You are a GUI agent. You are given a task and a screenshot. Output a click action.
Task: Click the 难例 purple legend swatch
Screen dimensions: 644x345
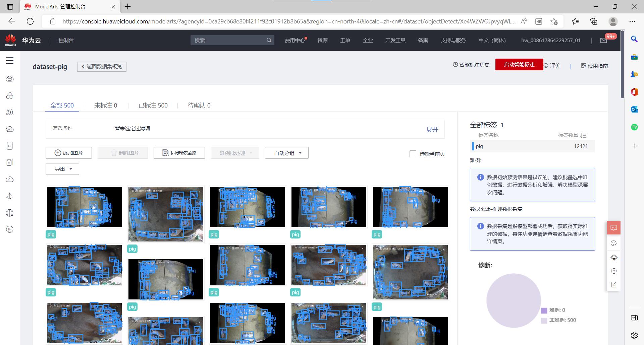pos(544,310)
